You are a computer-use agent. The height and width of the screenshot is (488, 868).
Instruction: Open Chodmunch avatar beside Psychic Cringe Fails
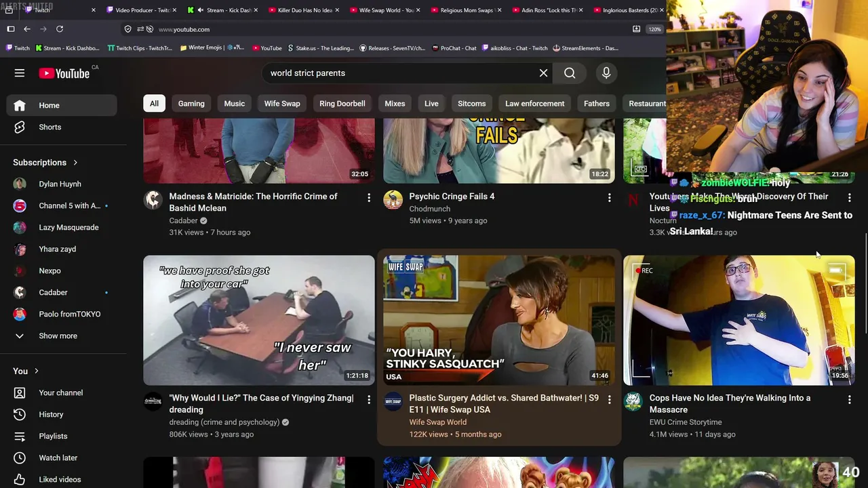coord(393,200)
